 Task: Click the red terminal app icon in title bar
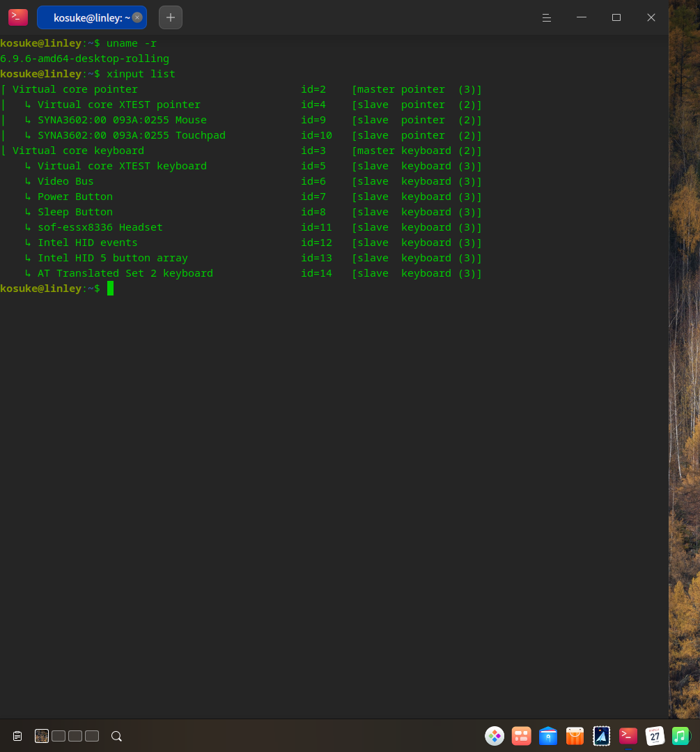pos(18,17)
